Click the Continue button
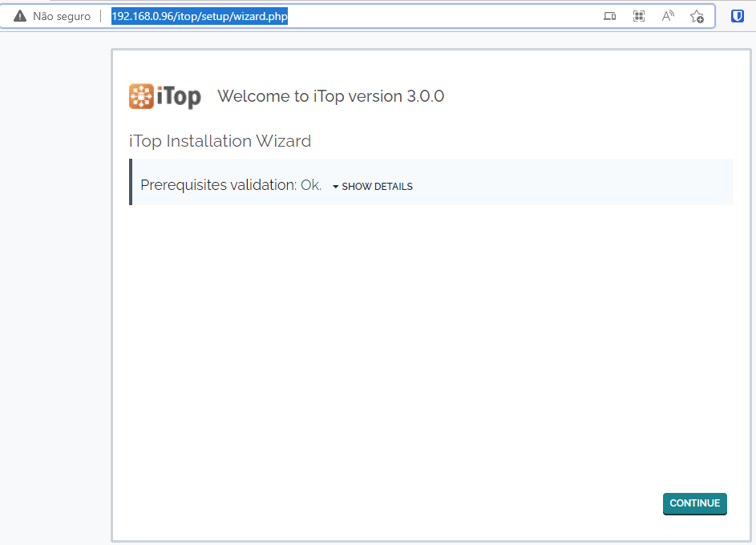 coord(694,503)
